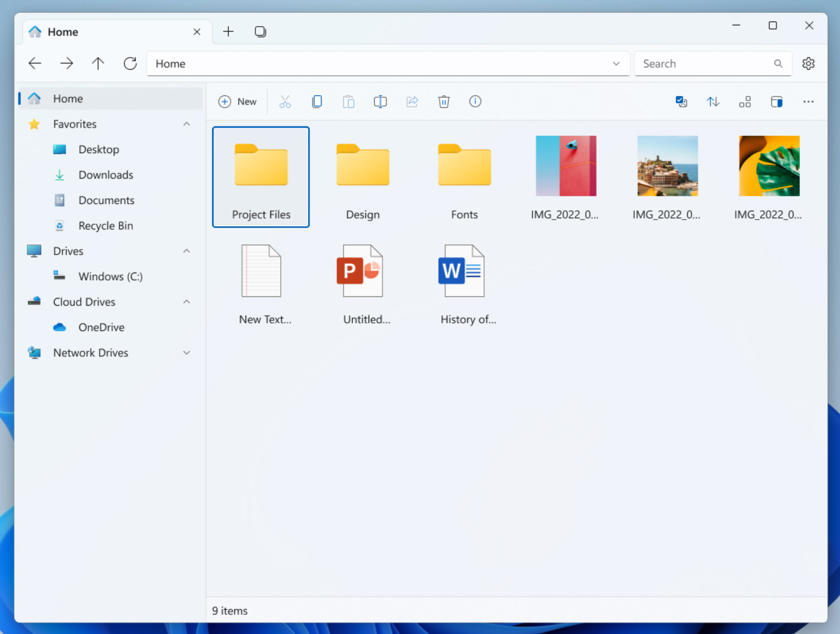840x634 pixels.
Task: Click the Network Drives header label
Action: point(91,353)
